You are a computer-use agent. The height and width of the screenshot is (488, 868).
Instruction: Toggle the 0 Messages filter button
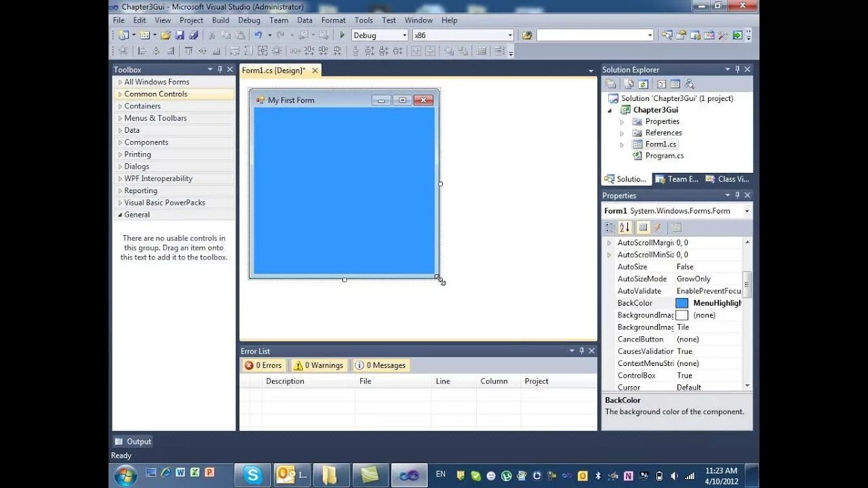(x=380, y=365)
